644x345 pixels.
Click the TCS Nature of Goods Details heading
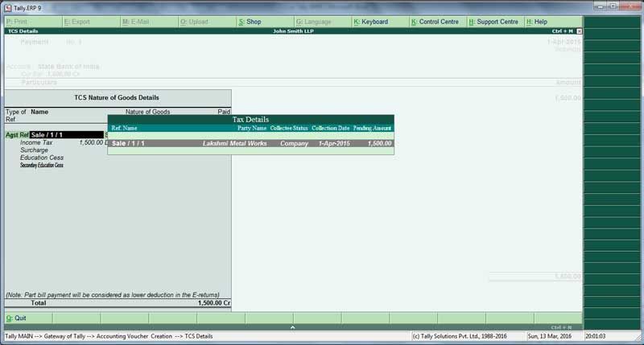117,97
